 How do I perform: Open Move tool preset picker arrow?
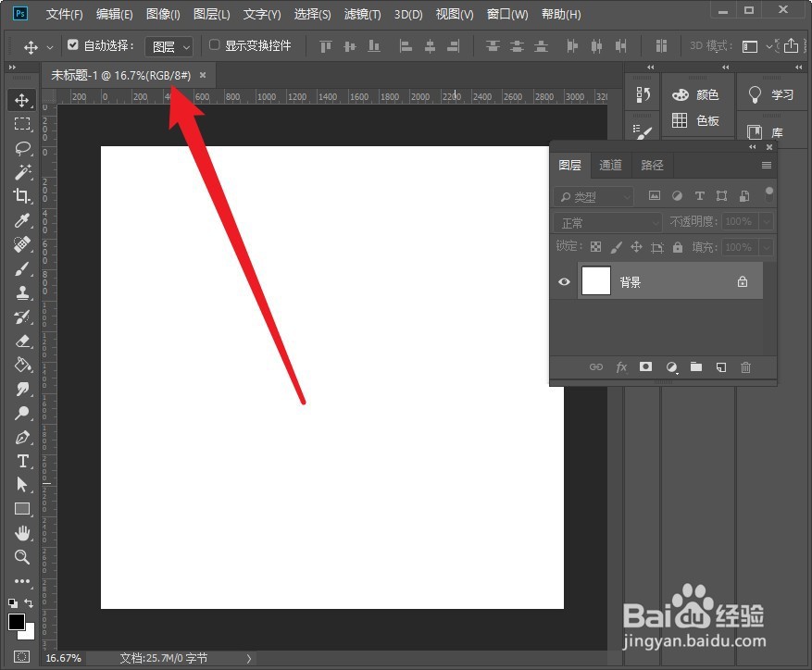click(50, 47)
